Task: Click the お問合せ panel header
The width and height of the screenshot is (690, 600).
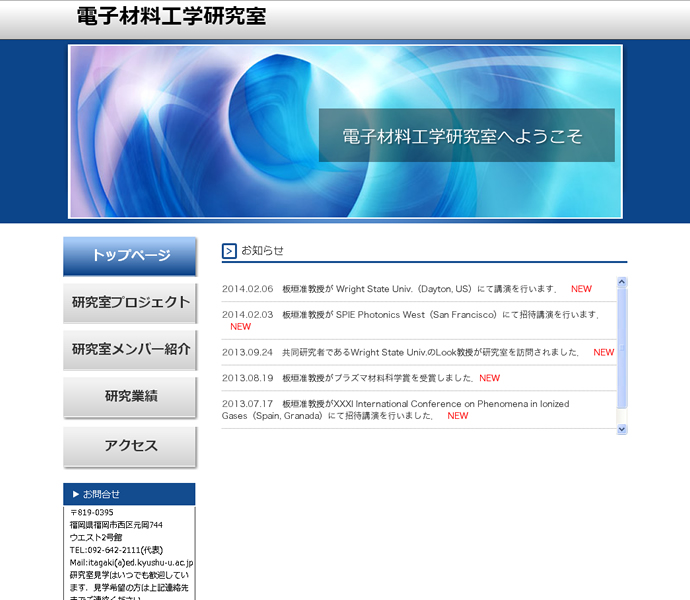Action: (129, 494)
